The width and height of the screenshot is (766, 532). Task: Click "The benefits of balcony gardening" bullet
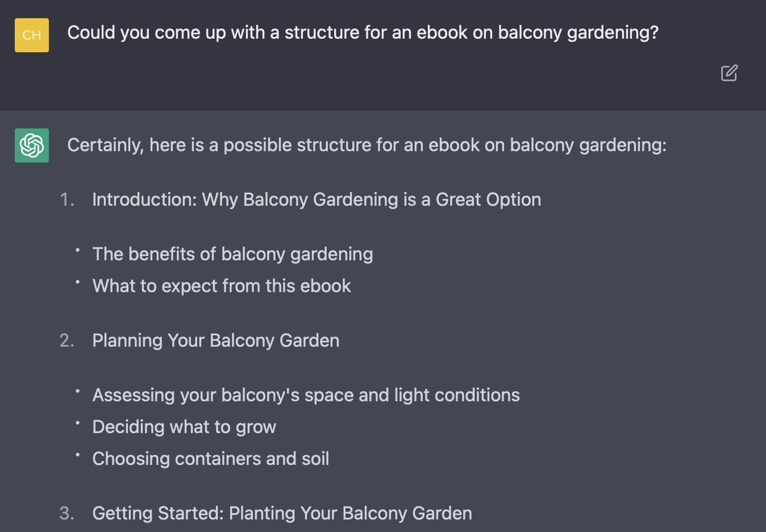[x=232, y=254]
